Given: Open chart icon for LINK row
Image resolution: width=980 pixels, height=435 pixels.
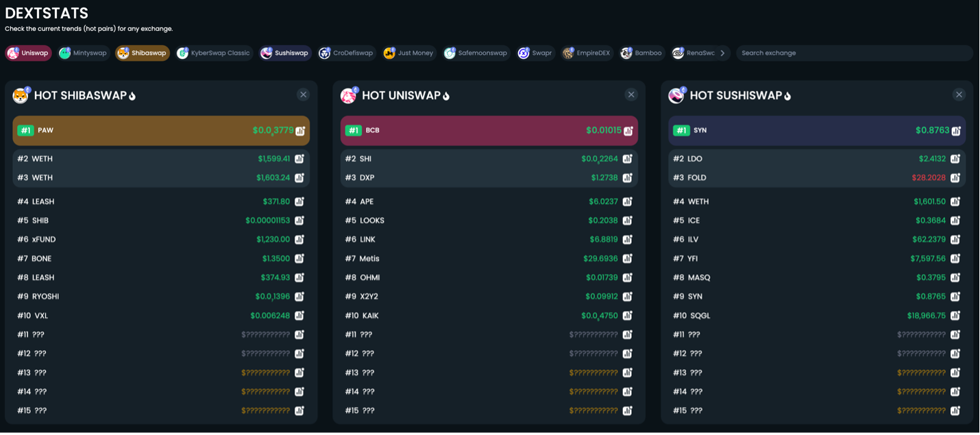Looking at the screenshot, I should (x=627, y=240).
